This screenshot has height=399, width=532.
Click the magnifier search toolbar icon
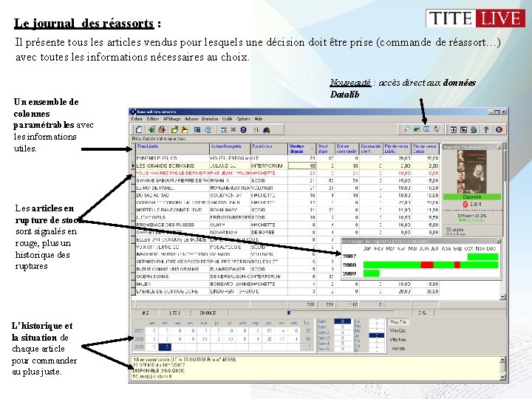(406, 129)
